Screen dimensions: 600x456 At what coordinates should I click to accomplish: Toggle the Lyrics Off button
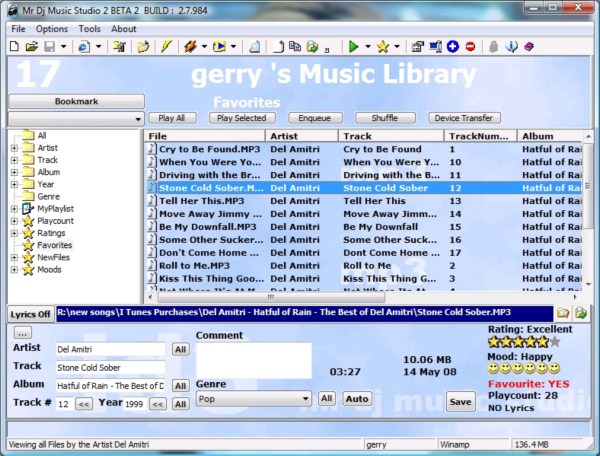(30, 314)
